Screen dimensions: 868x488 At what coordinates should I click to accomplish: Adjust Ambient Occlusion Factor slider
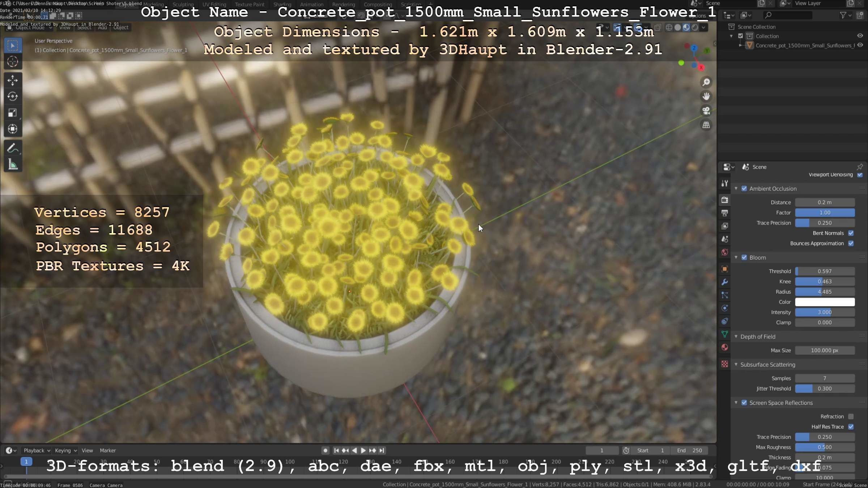tap(825, 213)
